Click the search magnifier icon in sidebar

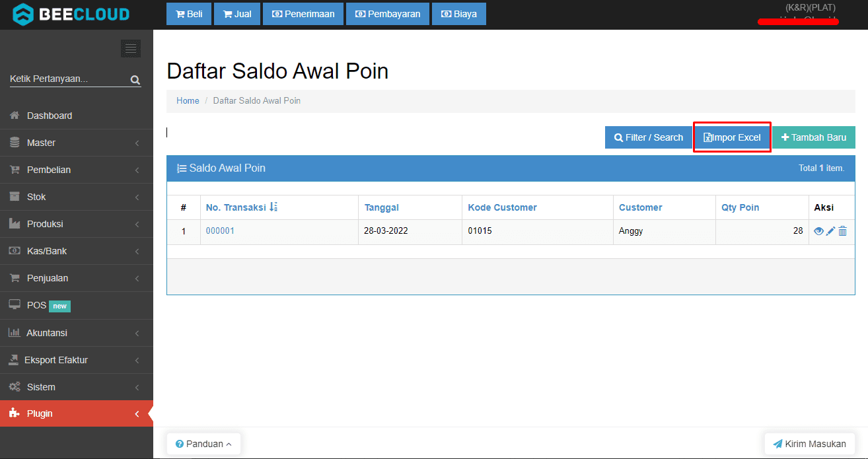pyautogui.click(x=135, y=80)
